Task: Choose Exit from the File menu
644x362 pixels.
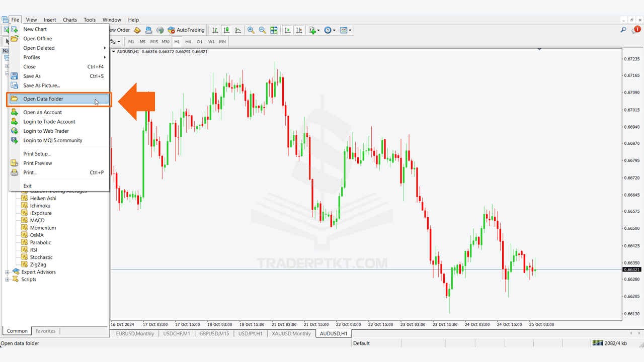Action: (28, 186)
